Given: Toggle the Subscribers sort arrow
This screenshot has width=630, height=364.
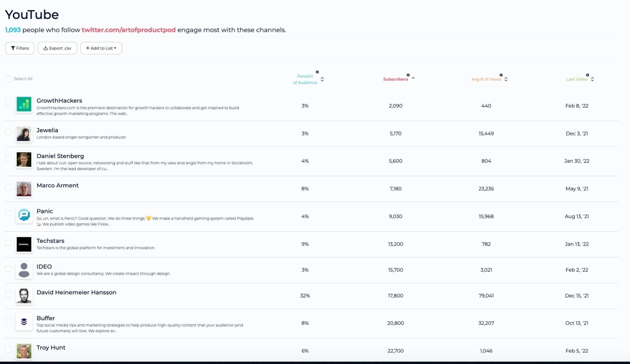Looking at the screenshot, I should [x=413, y=78].
